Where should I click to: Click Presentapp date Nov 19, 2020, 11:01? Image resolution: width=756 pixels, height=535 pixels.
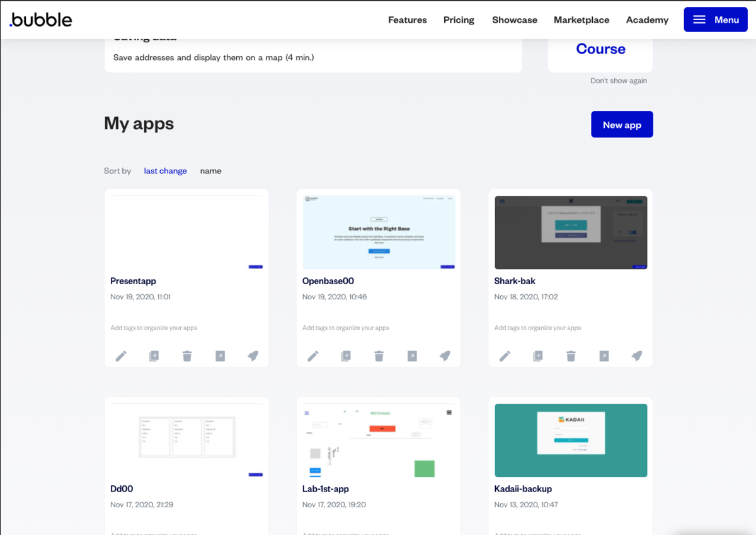(x=140, y=297)
